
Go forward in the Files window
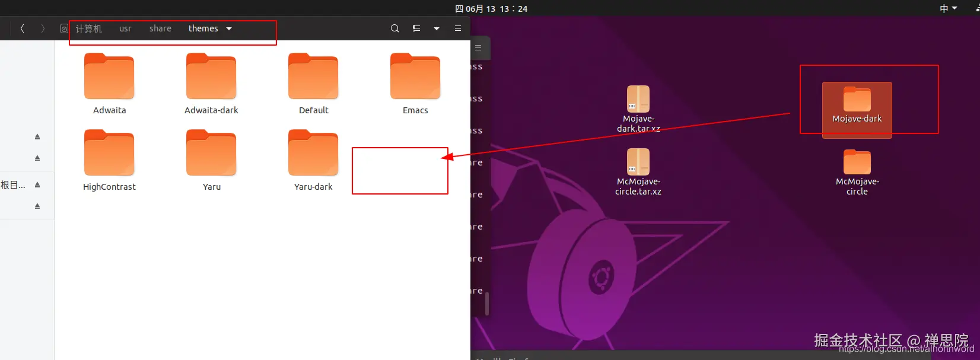[x=43, y=28]
